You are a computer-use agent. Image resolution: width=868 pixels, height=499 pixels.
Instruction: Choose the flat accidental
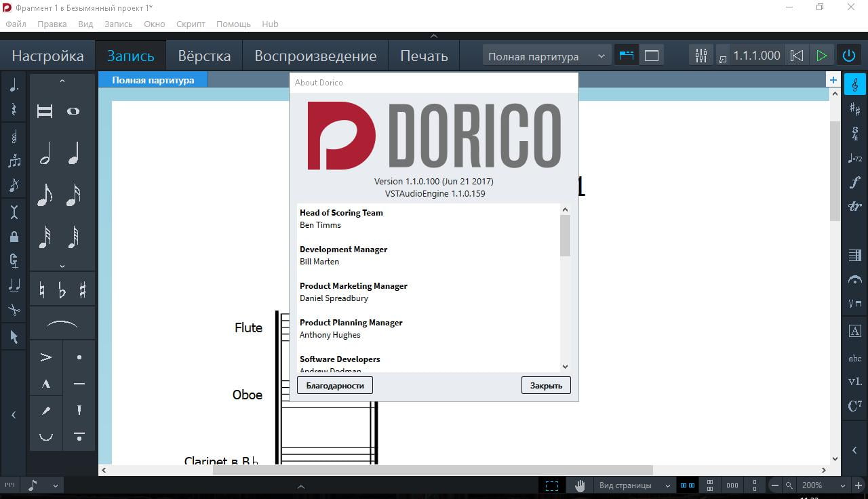pos(62,290)
